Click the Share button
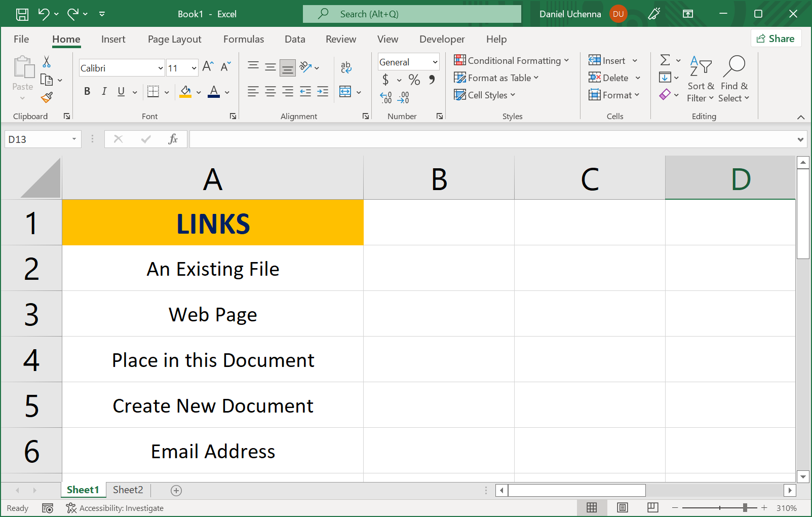 (x=776, y=38)
